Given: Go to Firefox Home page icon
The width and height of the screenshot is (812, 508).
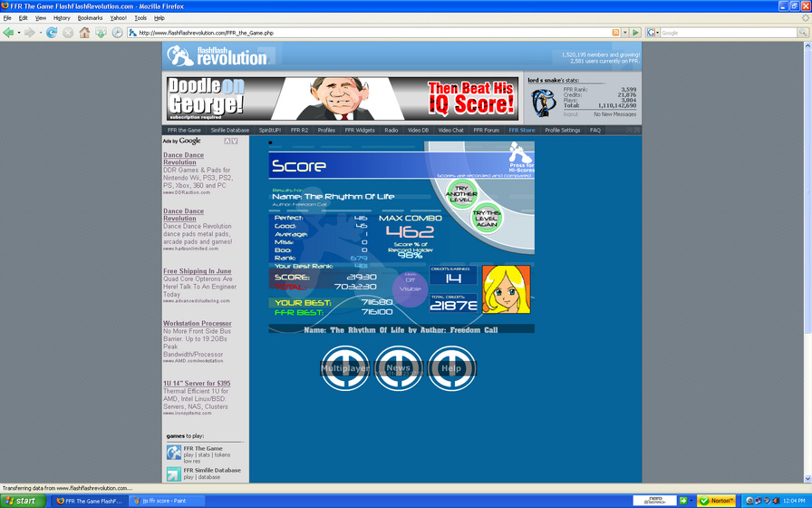Looking at the screenshot, I should pos(84,33).
